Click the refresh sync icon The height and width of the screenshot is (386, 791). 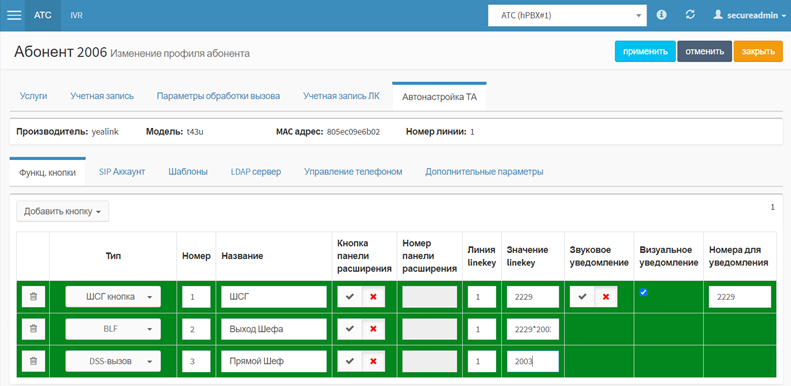[690, 15]
